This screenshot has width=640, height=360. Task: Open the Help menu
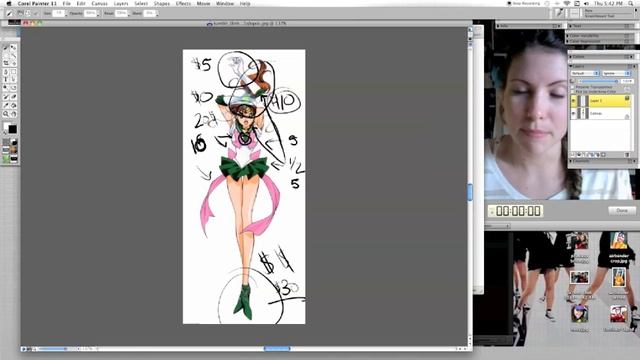pos(245,3)
